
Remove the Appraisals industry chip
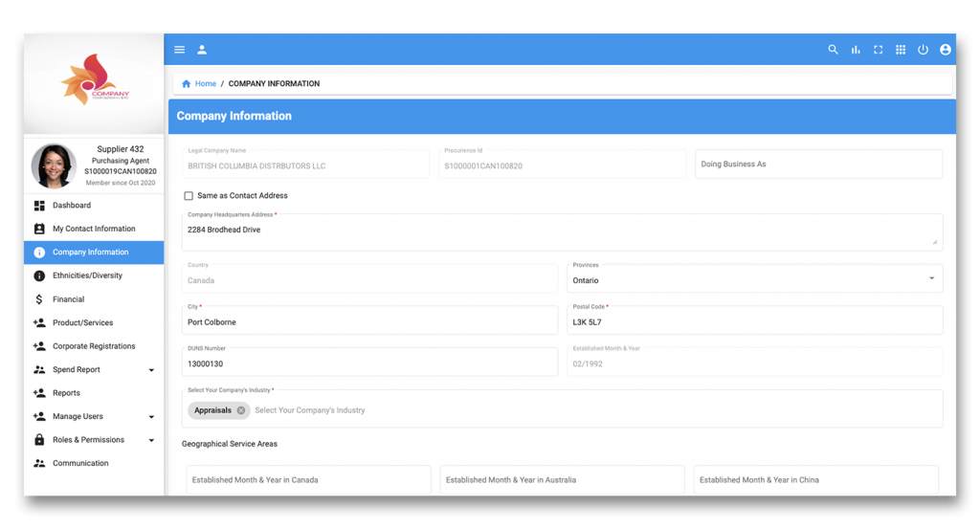[x=241, y=410]
